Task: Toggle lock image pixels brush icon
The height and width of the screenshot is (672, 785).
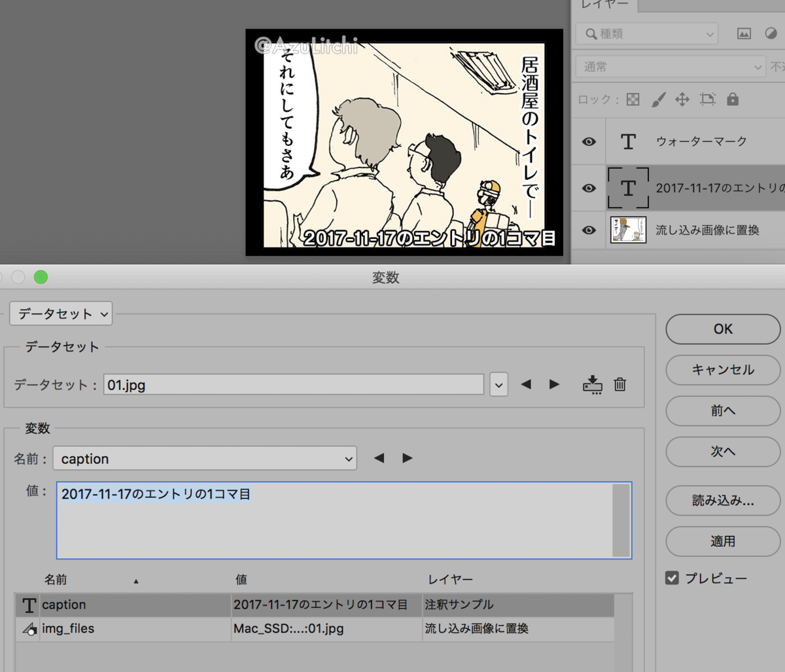Action: point(658,99)
